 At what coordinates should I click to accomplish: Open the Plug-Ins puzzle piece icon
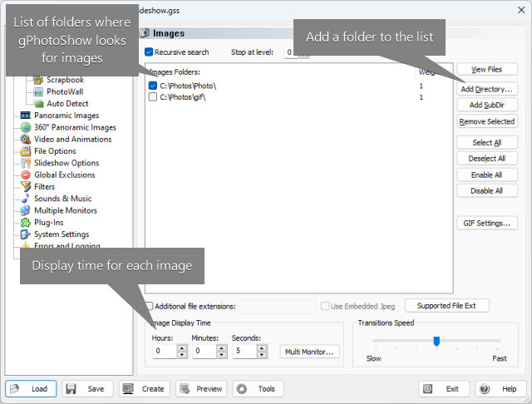[x=26, y=223]
